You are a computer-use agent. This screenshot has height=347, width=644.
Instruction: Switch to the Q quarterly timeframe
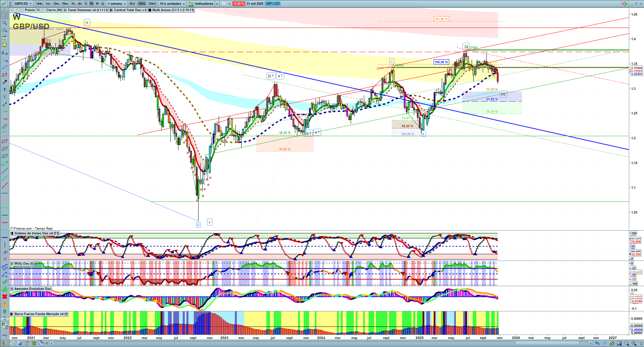103,4
